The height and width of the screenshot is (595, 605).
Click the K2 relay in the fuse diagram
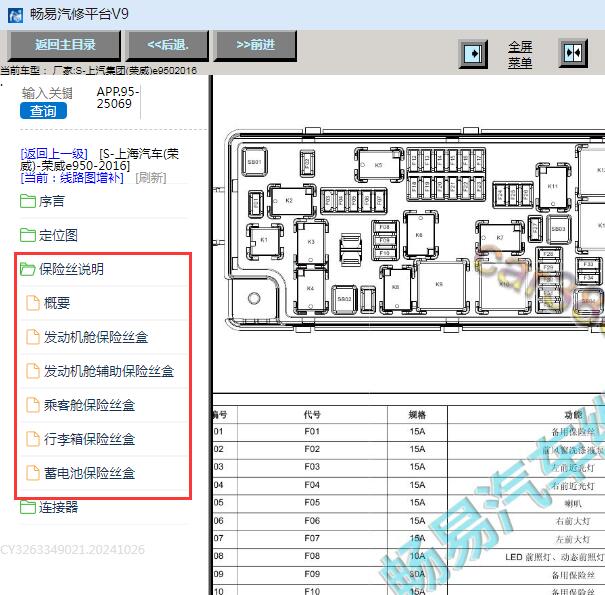(291, 201)
